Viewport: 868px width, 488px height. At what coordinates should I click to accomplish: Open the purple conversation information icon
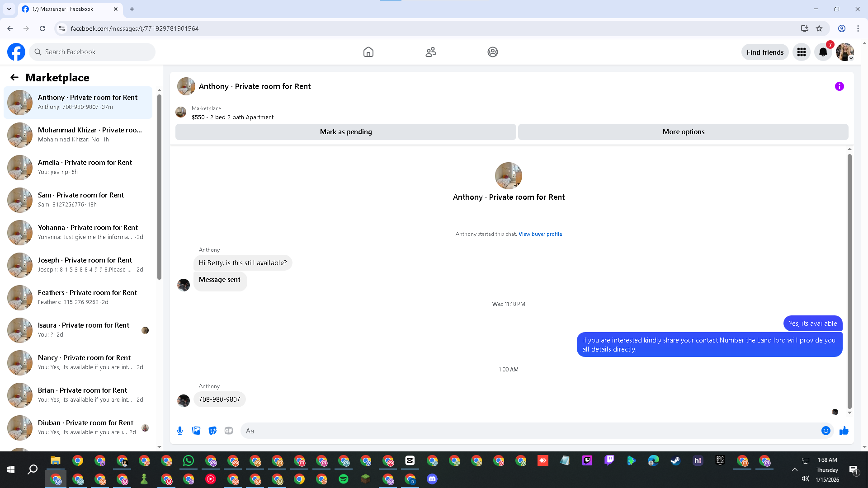(x=839, y=86)
